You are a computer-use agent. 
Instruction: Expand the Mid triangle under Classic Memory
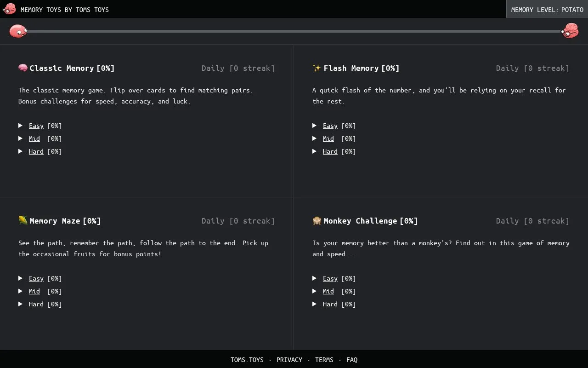click(20, 138)
